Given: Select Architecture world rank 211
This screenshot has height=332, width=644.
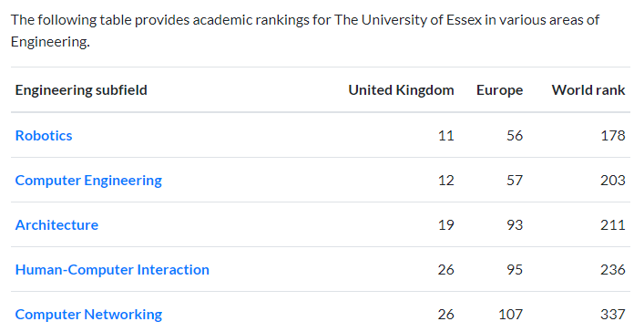Looking at the screenshot, I should 613,225.
